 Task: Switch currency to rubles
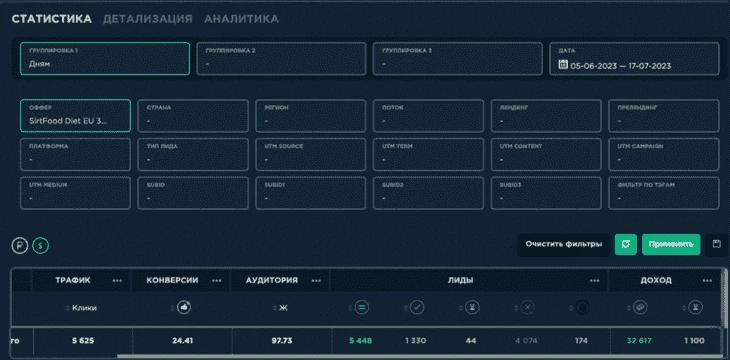(x=20, y=245)
